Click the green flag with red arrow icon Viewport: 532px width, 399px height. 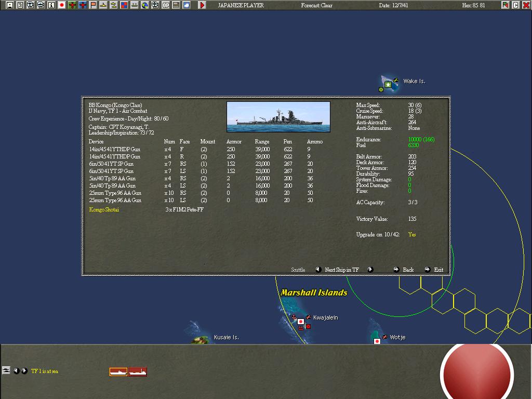coord(505,5)
